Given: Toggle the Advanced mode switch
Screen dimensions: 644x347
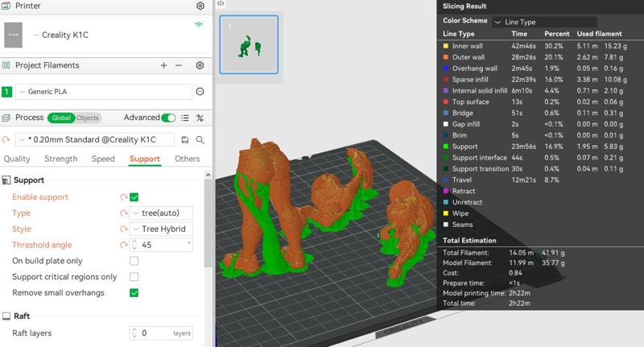Looking at the screenshot, I should (x=168, y=118).
